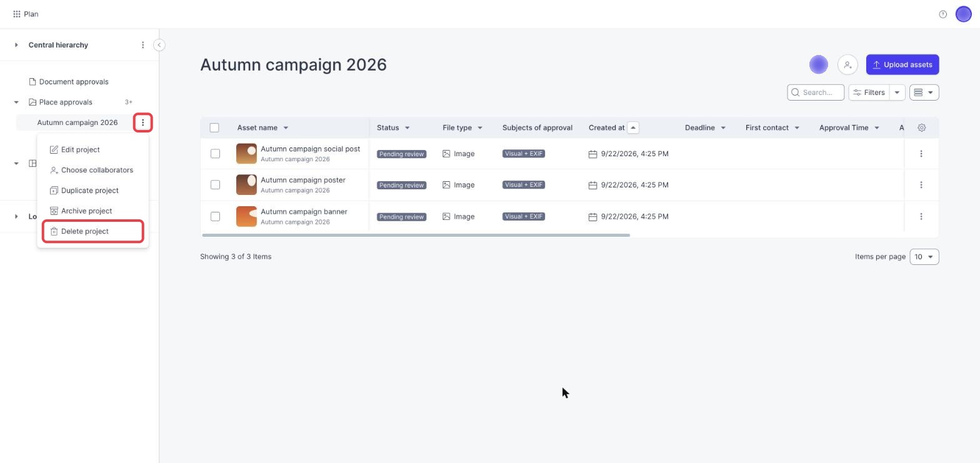Image resolution: width=980 pixels, height=463 pixels.
Task: Open the First contact column dropdown arrow
Action: [x=797, y=128]
